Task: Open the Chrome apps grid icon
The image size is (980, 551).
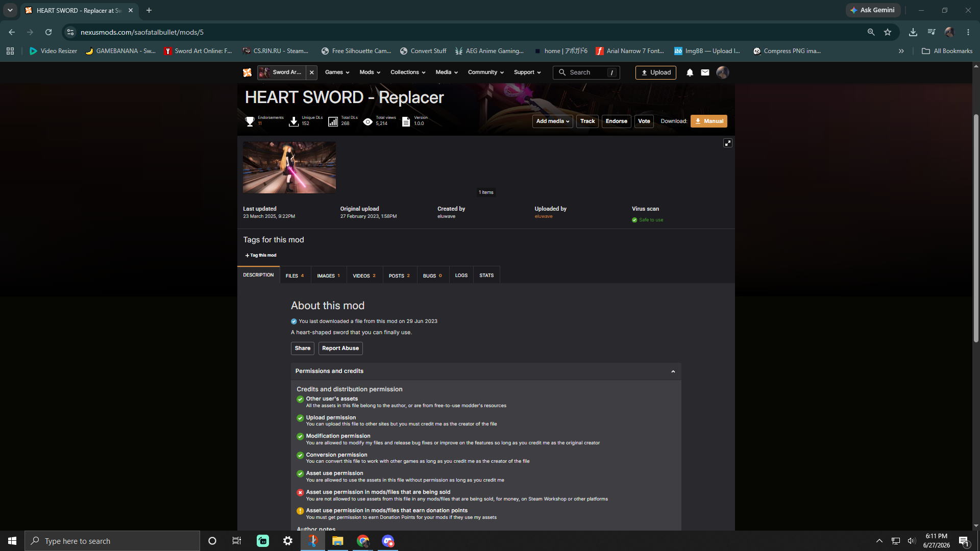Action: (10, 51)
